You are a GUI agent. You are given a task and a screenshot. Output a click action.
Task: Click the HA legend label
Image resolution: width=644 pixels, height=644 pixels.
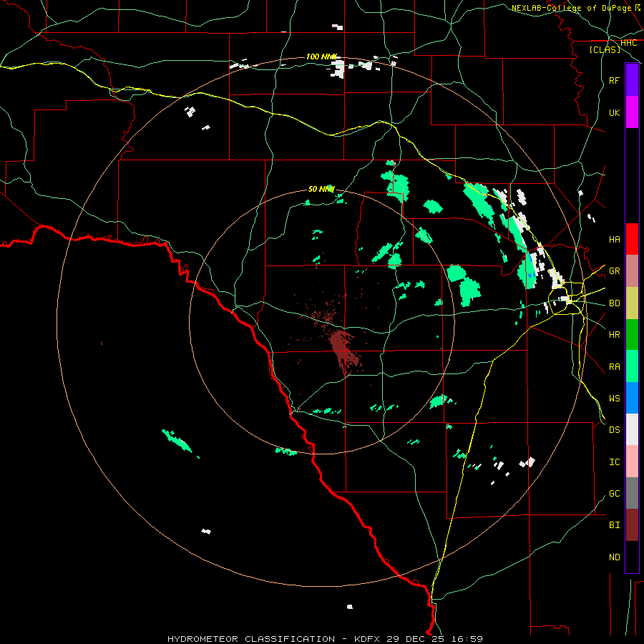[614, 239]
